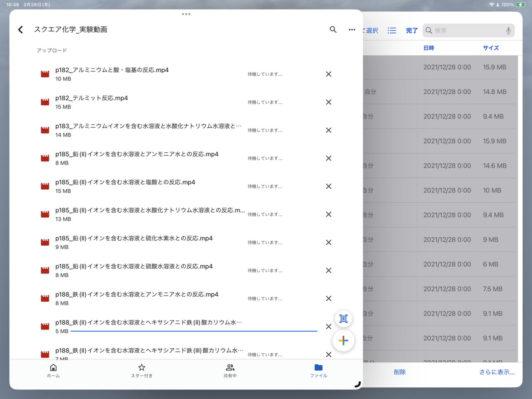Tap the Drive window corner handle
Viewport: 532px width, 399px height.
pyautogui.click(x=357, y=384)
